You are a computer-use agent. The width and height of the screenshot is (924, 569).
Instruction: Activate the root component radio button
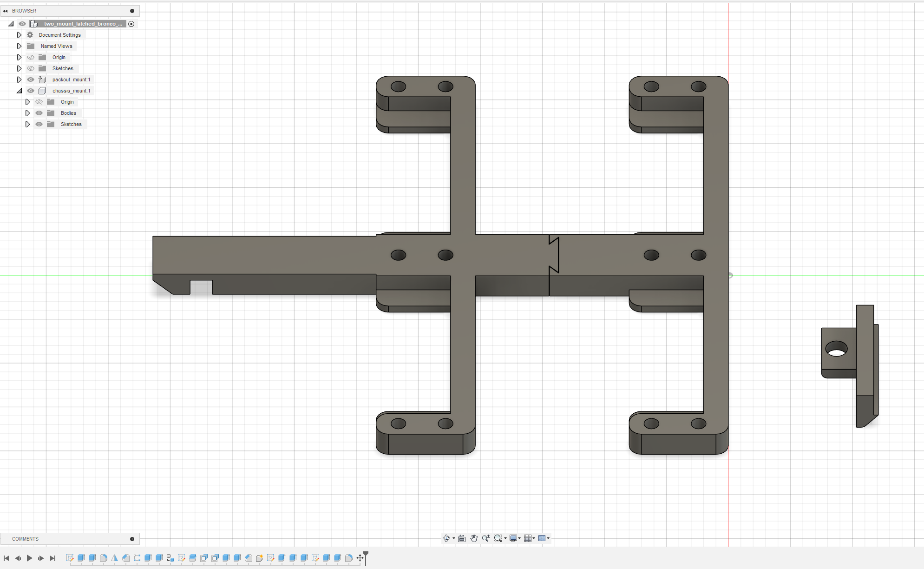coord(131,24)
